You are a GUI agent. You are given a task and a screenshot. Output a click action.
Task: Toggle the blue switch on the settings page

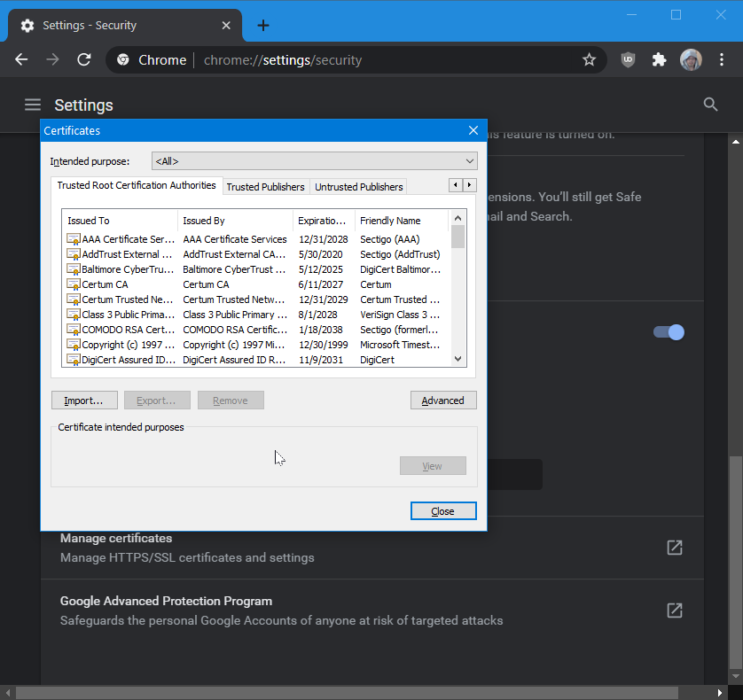tap(669, 332)
